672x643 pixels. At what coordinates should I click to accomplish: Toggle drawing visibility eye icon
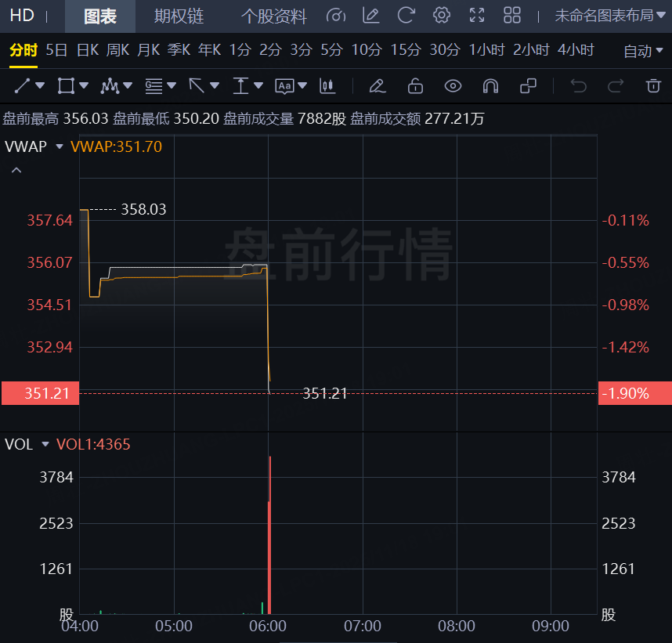point(453,85)
